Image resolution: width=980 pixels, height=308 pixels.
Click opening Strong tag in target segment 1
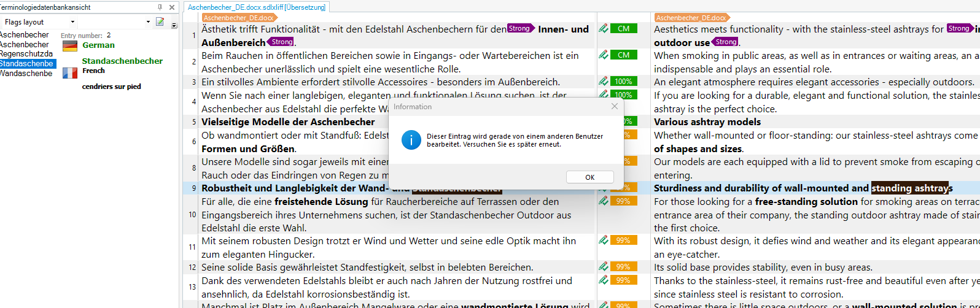click(960, 28)
